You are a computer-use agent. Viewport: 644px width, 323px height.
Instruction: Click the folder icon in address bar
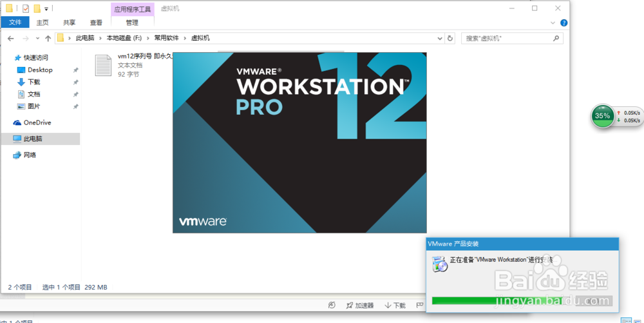(x=61, y=38)
